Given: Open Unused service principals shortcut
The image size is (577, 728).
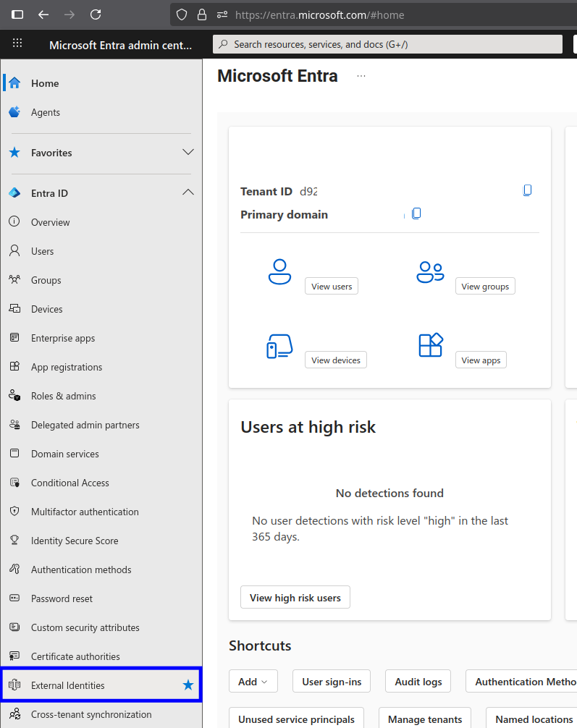Looking at the screenshot, I should [296, 719].
